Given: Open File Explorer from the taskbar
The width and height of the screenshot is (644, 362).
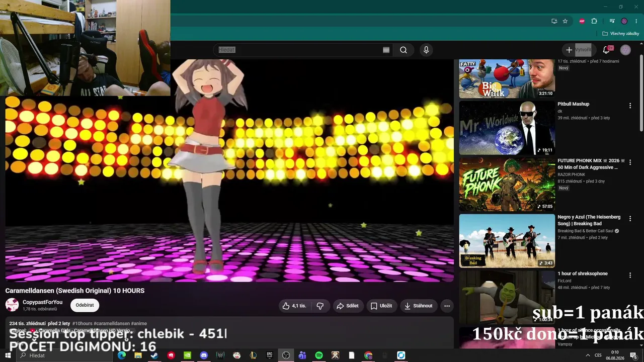Looking at the screenshot, I should [138, 355].
